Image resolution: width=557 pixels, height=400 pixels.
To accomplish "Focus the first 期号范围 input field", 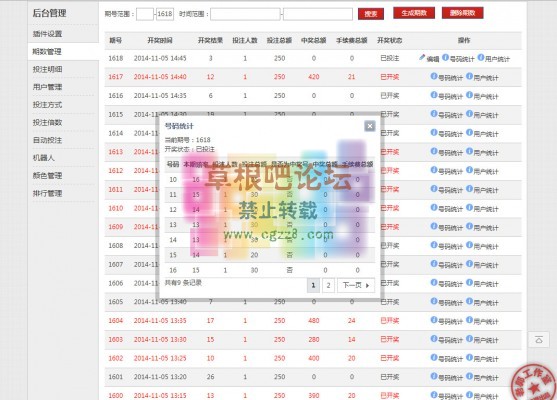I will point(145,14).
